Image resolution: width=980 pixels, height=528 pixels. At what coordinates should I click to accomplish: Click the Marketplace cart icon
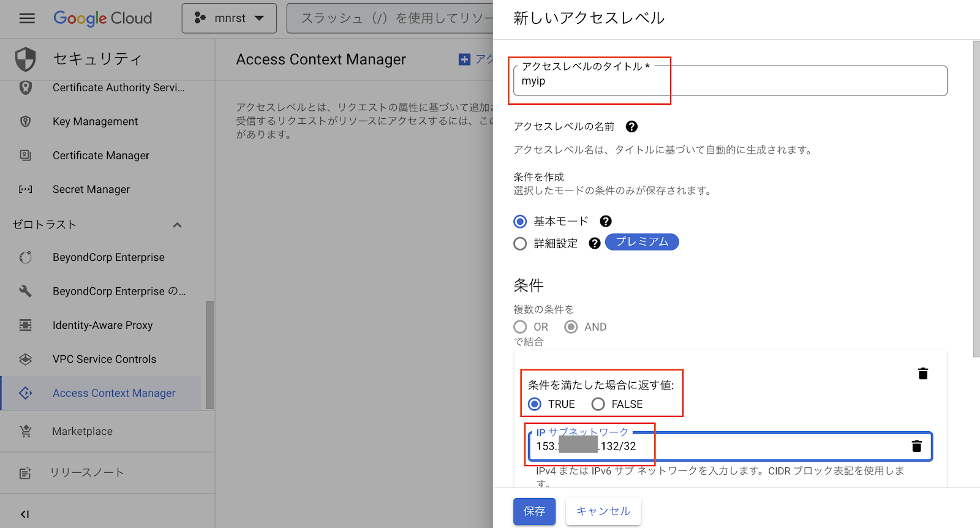tap(25, 431)
